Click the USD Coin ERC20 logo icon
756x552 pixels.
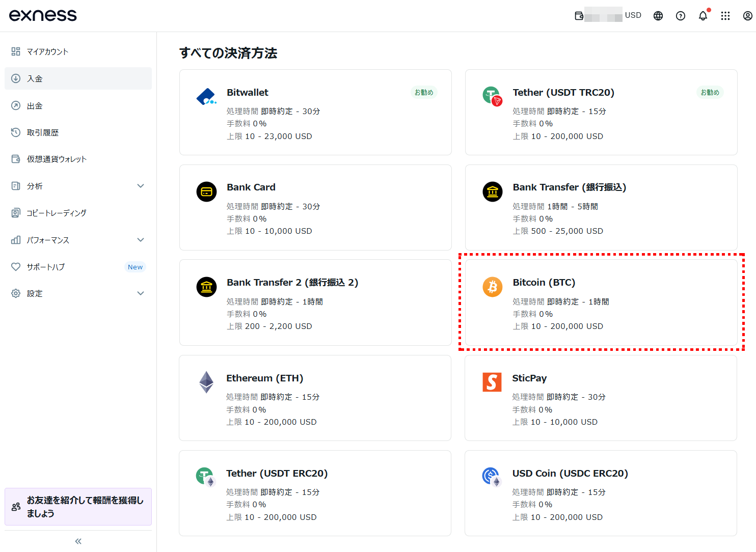[492, 477]
